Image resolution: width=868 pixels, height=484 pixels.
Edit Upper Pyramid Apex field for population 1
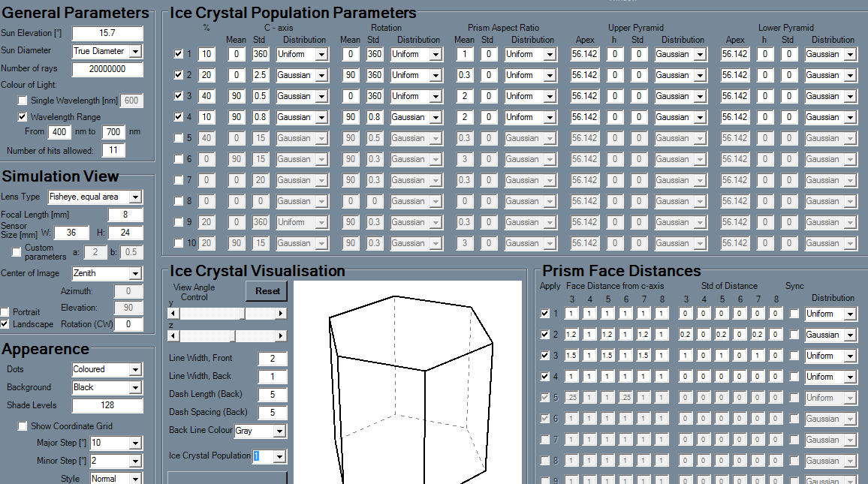585,54
